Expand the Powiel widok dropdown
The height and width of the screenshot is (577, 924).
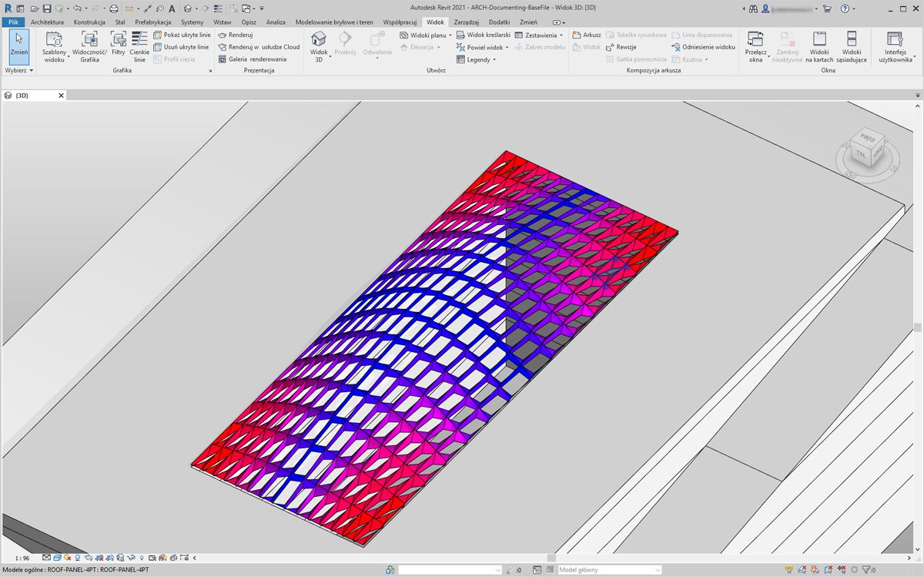coord(483,48)
